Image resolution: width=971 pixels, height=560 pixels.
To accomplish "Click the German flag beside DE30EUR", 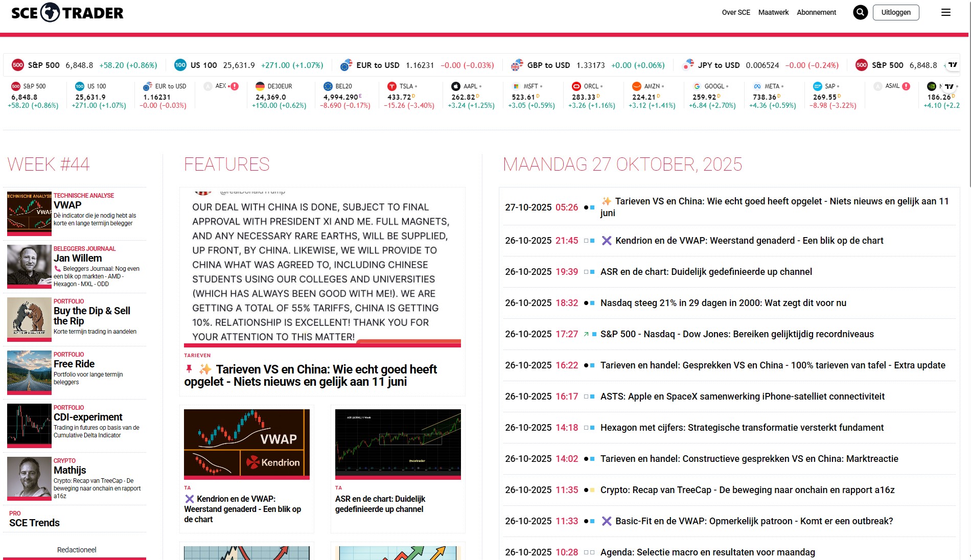I will 260,86.
